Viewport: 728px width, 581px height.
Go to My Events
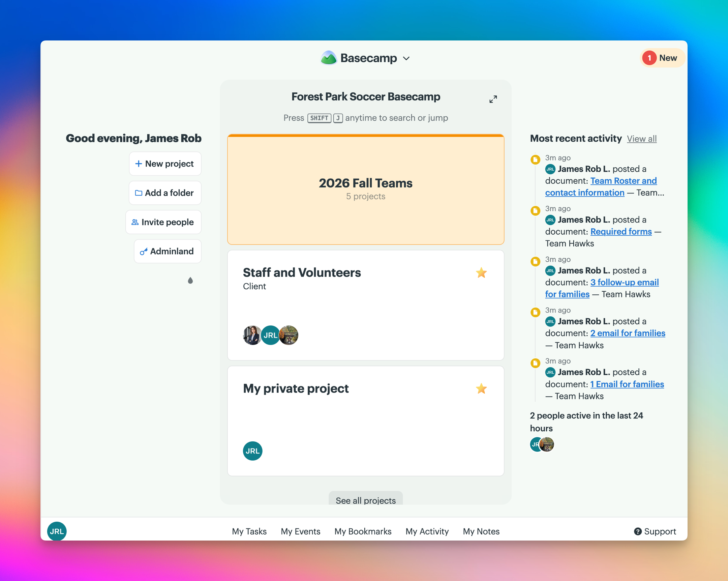click(301, 531)
